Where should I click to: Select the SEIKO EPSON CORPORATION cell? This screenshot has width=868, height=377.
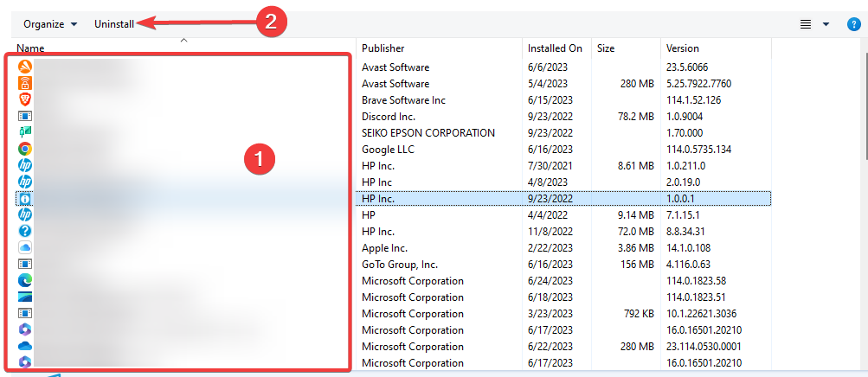pyautogui.click(x=428, y=132)
